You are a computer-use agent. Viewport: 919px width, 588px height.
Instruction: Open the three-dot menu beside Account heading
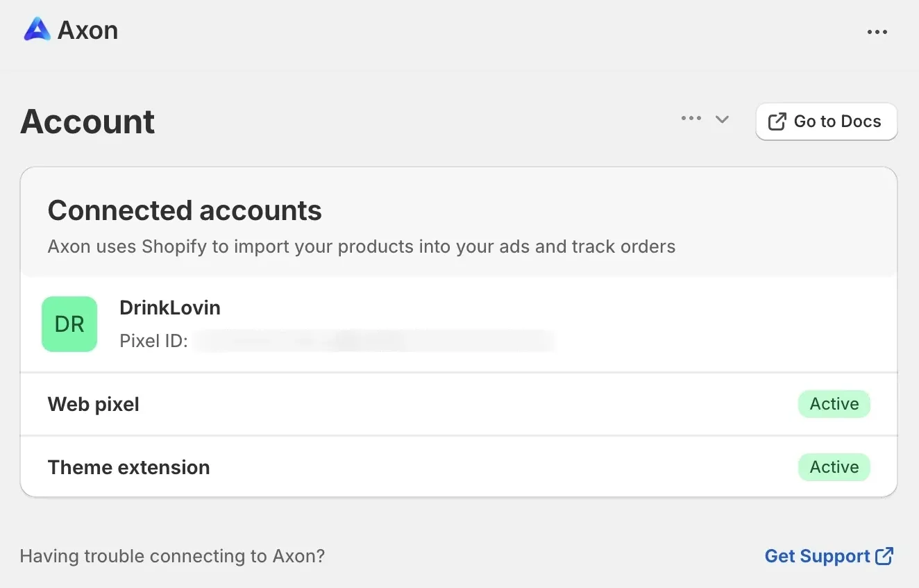[x=691, y=118]
